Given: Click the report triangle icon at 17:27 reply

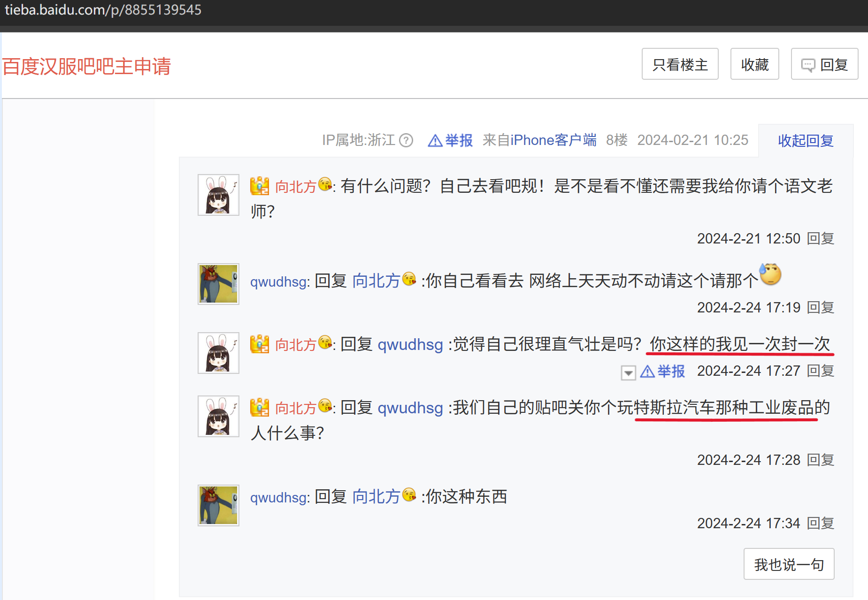Looking at the screenshot, I should 647,372.
